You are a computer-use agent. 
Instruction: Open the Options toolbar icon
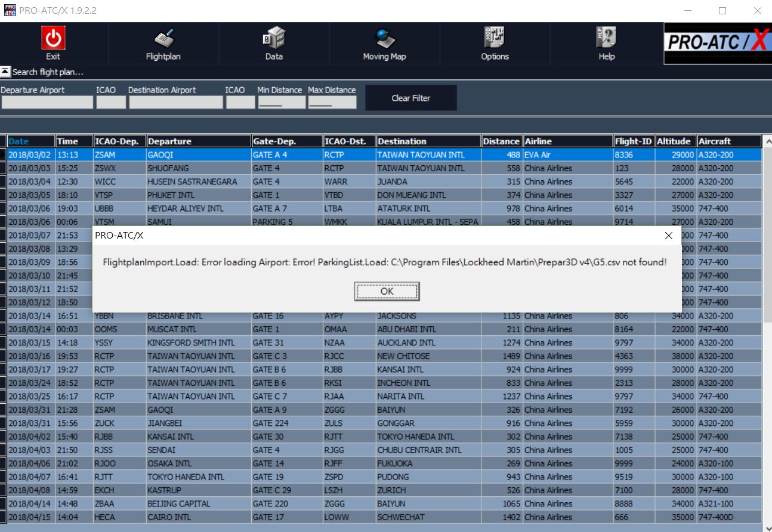[495, 39]
